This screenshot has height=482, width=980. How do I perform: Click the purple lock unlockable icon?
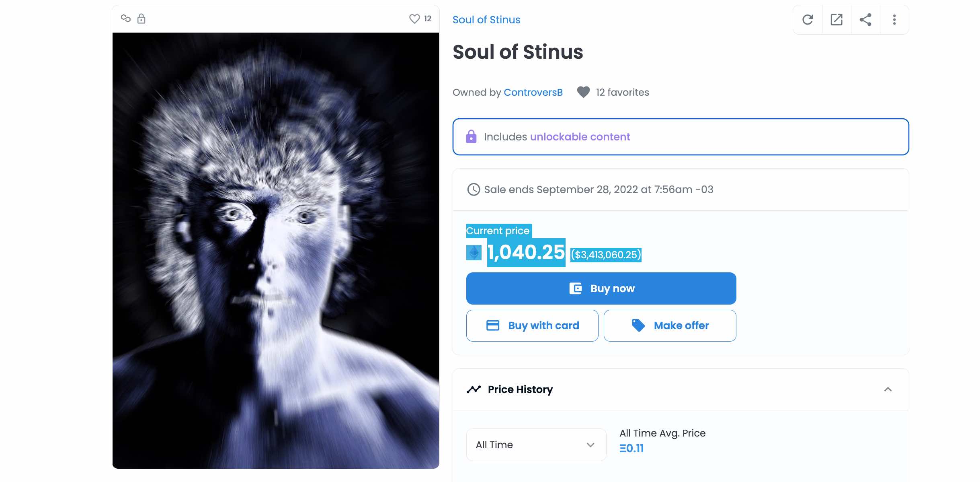pyautogui.click(x=471, y=137)
